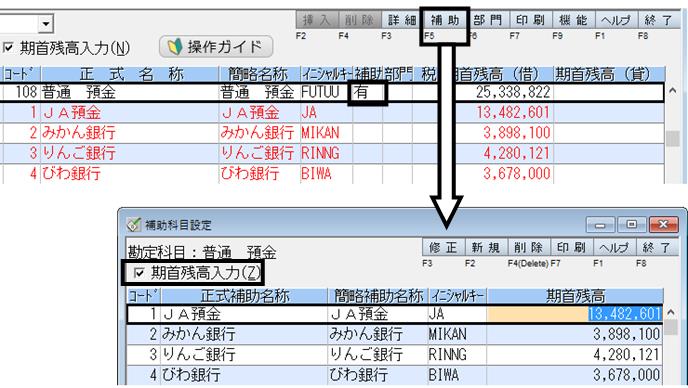The width and height of the screenshot is (688, 388).
Task: Click the 補助 (F5) toolbar button
Action: coord(445,20)
